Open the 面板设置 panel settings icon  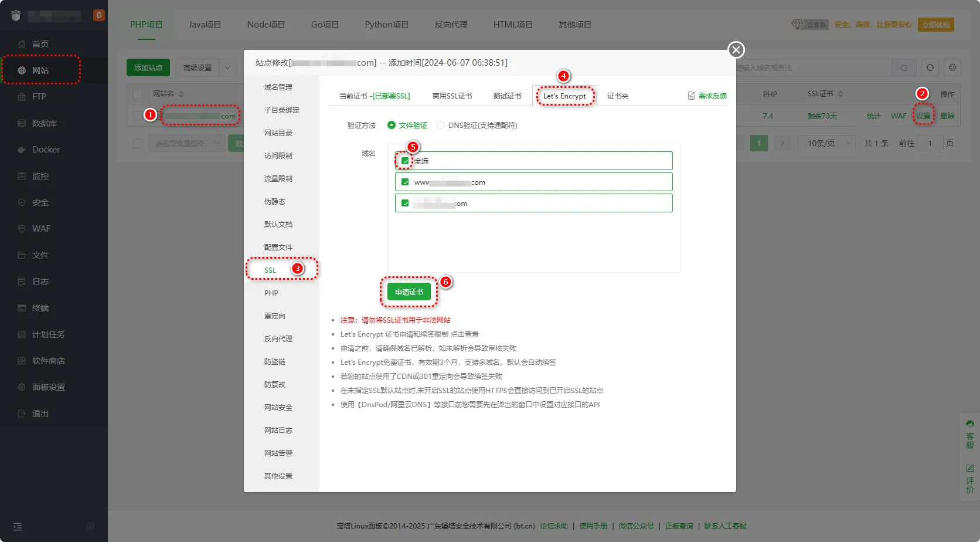tap(22, 387)
